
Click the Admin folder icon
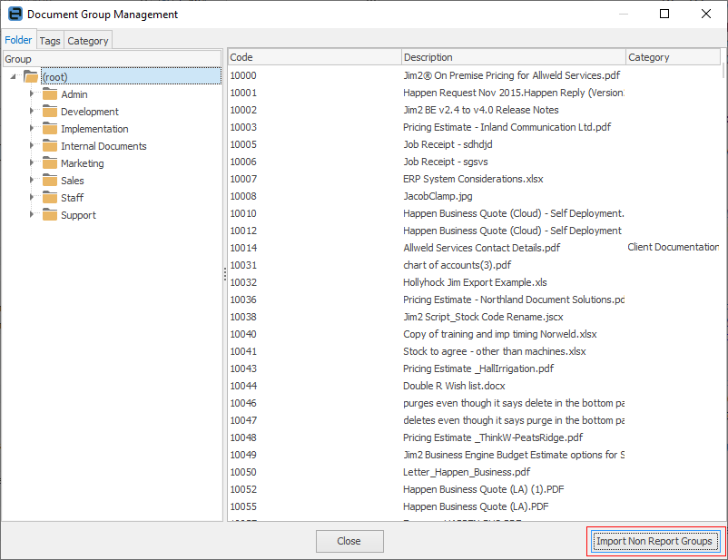[x=49, y=94]
